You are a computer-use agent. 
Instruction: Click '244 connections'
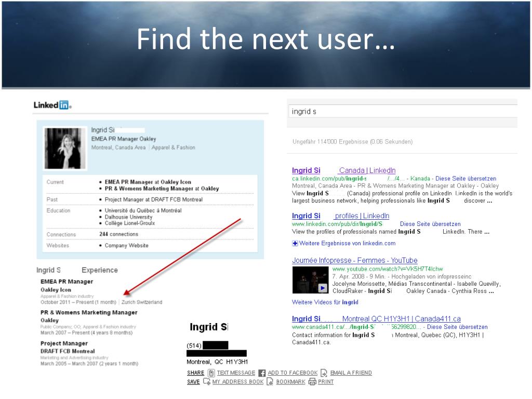click(x=119, y=234)
